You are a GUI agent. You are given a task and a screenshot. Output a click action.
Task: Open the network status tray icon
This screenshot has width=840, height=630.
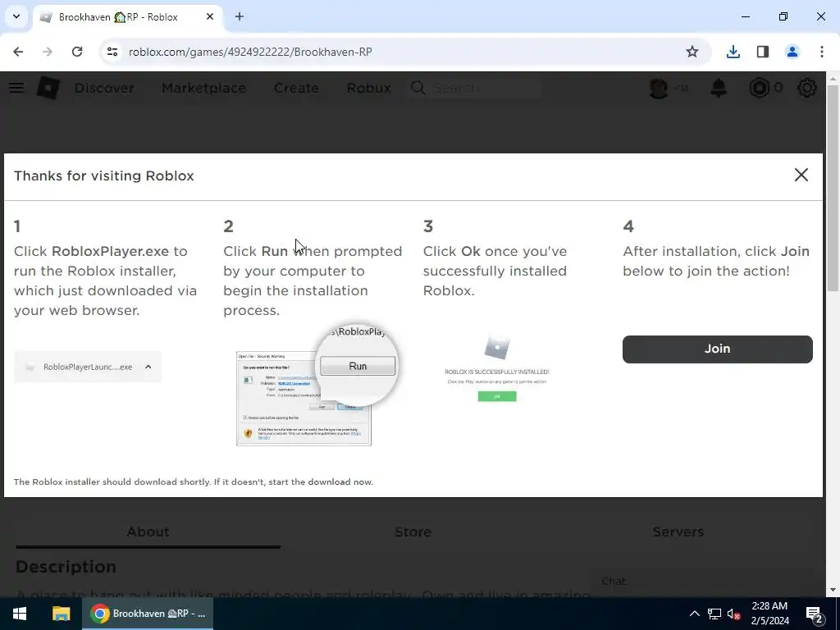(x=714, y=614)
